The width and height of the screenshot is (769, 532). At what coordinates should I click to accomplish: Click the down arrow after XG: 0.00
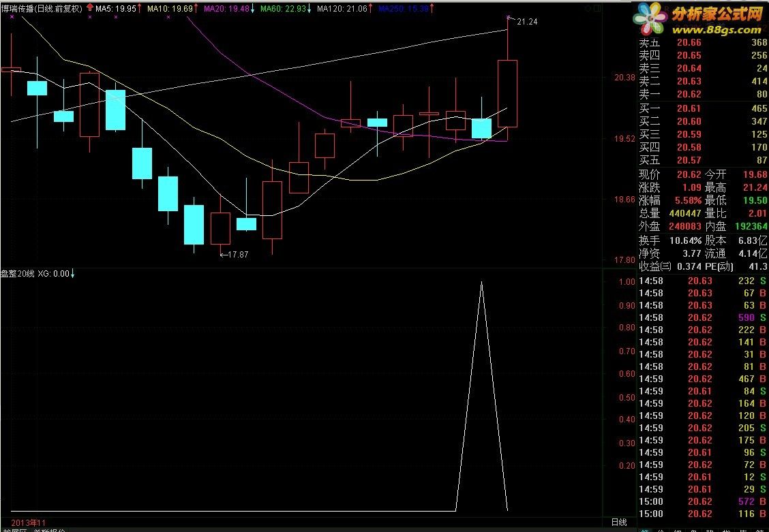click(72, 274)
